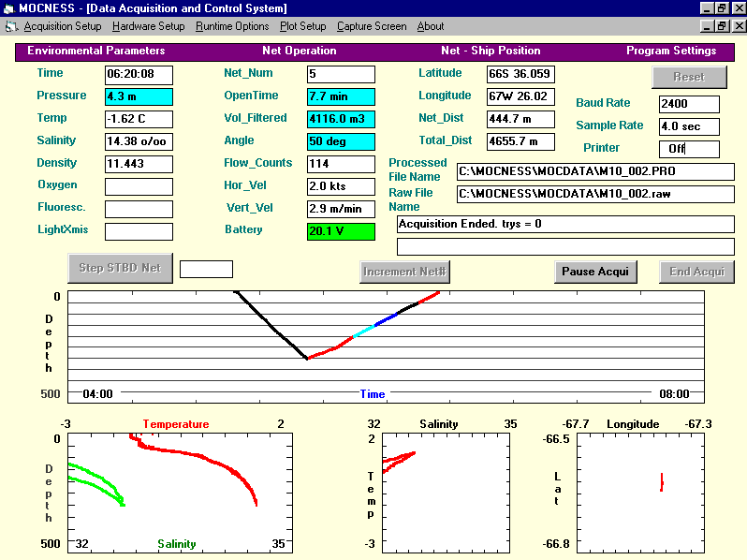Viewport: 747px width, 560px height.
Task: Click the Hor_Vel field showing 2.0 kts
Action: (341, 186)
